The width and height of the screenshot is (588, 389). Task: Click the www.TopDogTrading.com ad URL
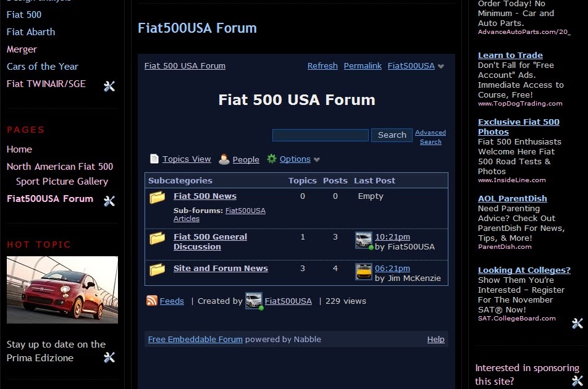pos(520,104)
